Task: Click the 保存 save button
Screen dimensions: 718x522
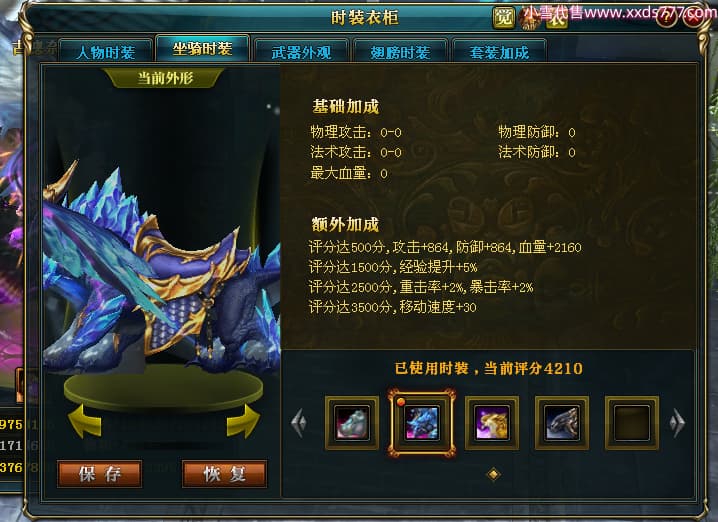Action: (100, 474)
